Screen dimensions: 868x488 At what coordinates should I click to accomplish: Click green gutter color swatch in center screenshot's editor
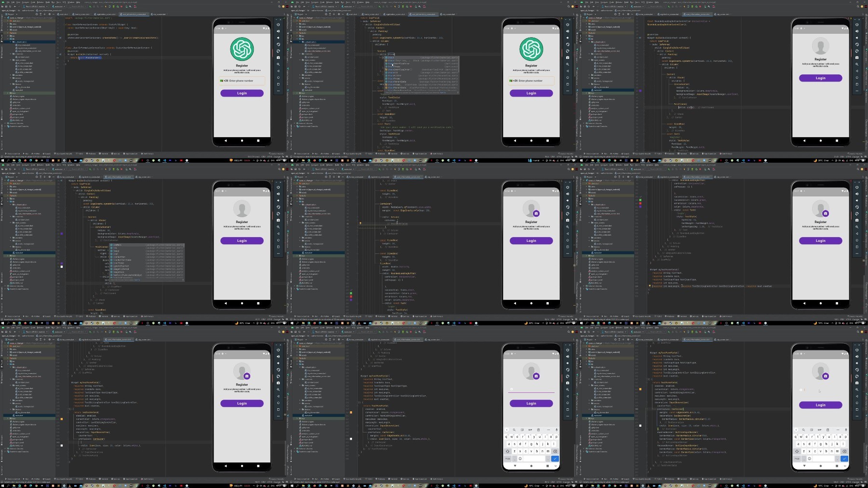(x=351, y=293)
